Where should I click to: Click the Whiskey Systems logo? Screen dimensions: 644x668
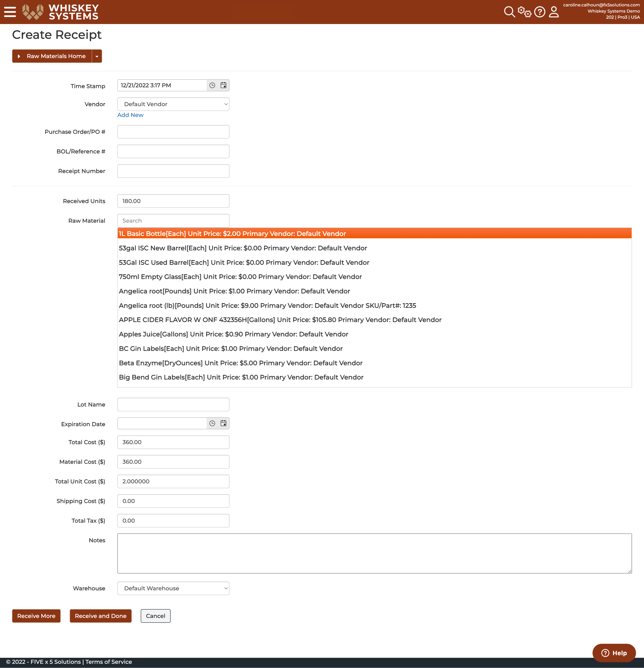(x=60, y=12)
